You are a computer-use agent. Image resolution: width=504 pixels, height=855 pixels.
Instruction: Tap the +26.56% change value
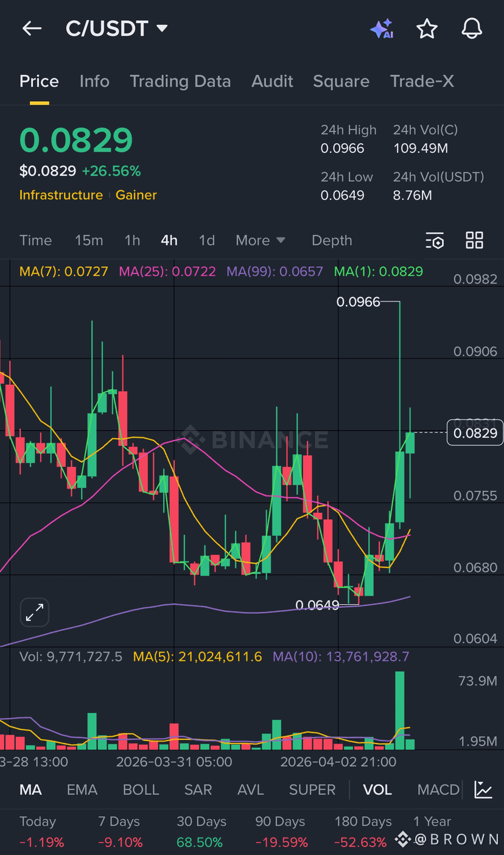click(x=111, y=171)
